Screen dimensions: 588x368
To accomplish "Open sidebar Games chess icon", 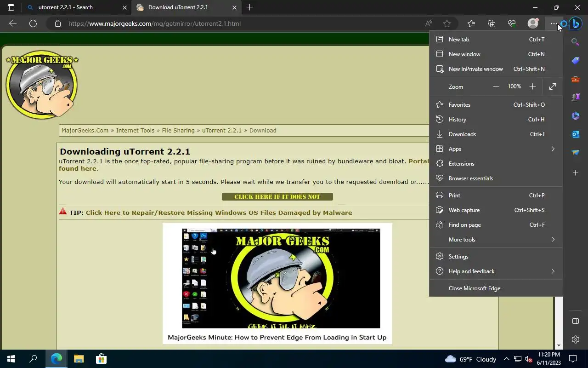I will (575, 98).
